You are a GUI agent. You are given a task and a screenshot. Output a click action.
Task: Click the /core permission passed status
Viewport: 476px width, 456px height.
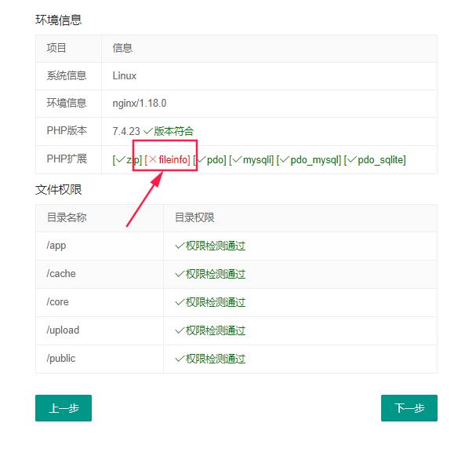[x=210, y=302]
